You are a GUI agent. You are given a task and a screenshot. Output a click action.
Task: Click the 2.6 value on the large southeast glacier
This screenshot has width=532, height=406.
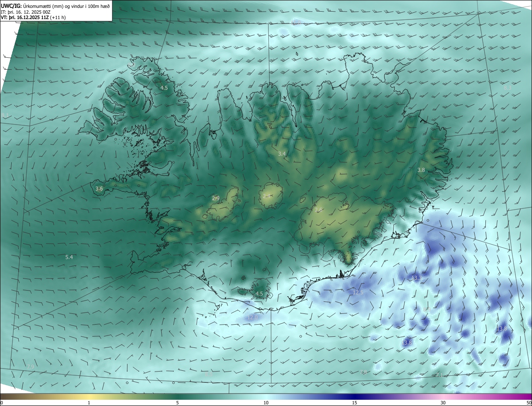click(318, 210)
